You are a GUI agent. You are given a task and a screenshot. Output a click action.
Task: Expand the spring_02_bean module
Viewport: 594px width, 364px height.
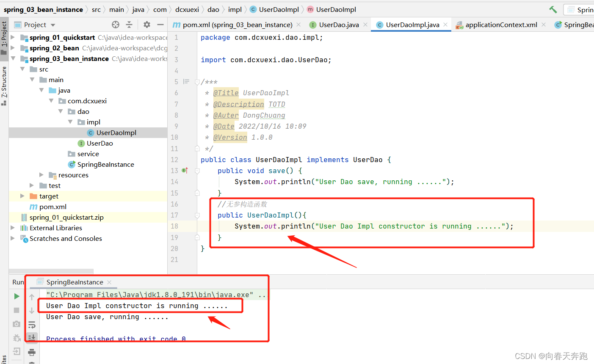13,48
